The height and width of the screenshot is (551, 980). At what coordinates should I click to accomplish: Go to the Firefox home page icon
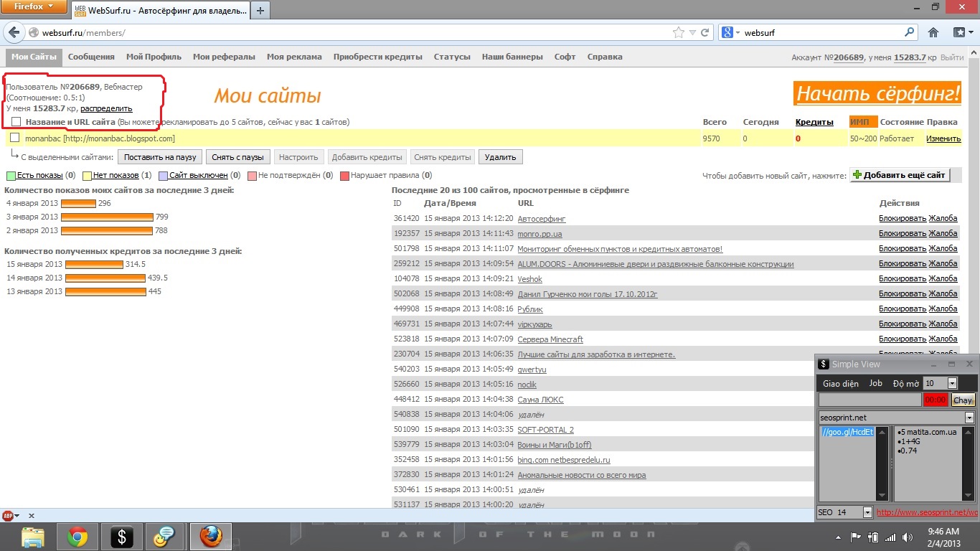point(933,32)
